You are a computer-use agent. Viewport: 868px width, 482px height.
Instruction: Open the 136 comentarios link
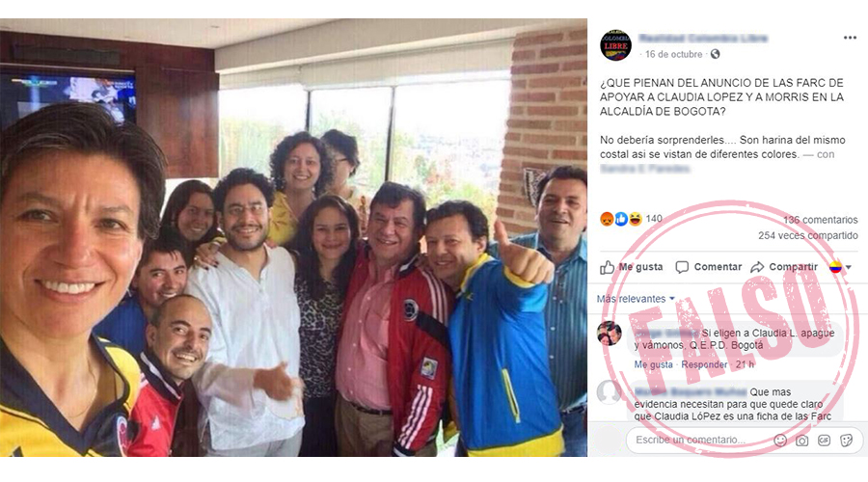[x=821, y=220]
